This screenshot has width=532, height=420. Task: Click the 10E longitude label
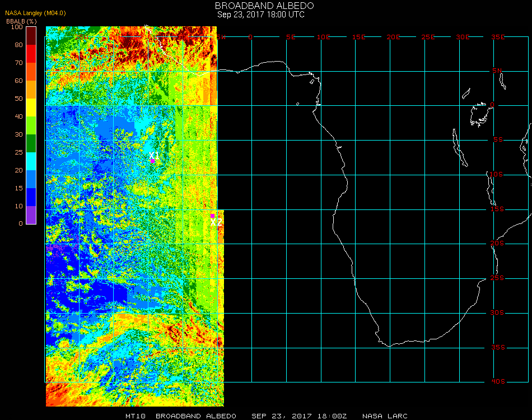(x=323, y=37)
